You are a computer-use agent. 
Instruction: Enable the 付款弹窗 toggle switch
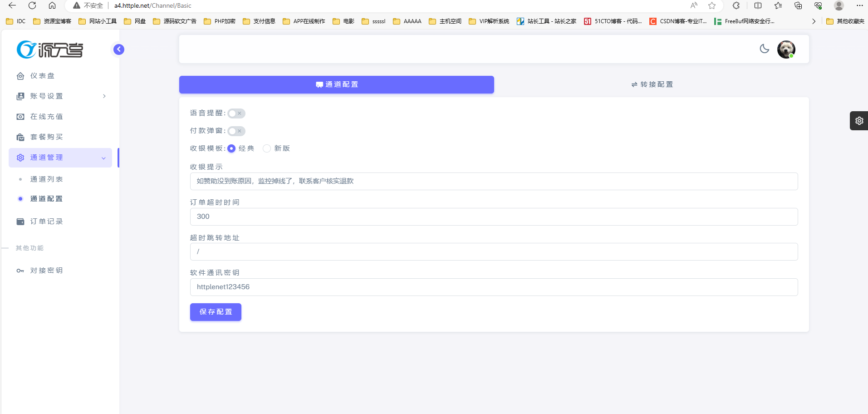click(236, 131)
